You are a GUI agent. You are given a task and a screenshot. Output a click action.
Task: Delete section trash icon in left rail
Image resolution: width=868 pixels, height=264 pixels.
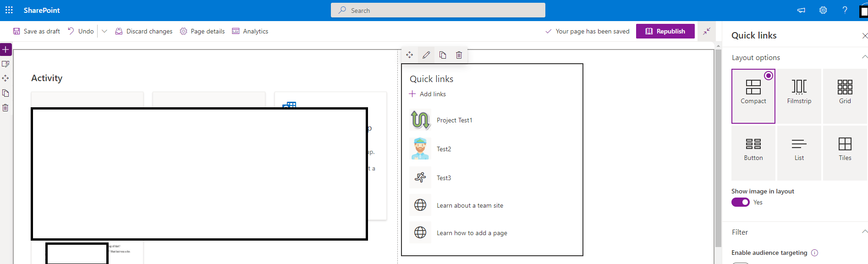pos(5,108)
